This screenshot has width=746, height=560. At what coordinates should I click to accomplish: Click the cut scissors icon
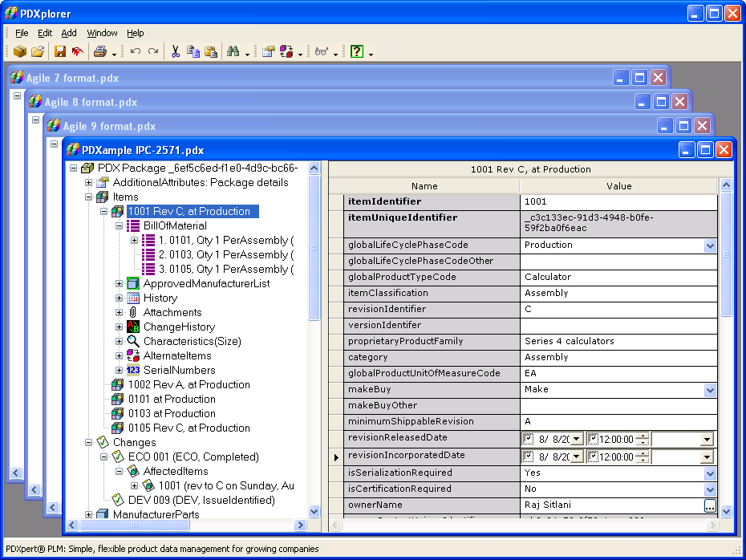(x=176, y=51)
